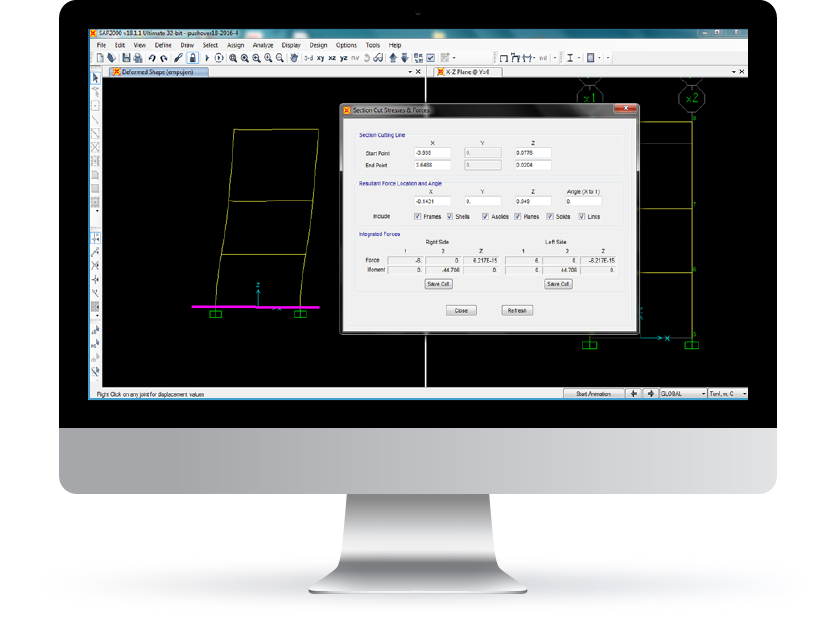The image size is (836, 640).
Task: Click the Start Animation button
Action: [593, 394]
